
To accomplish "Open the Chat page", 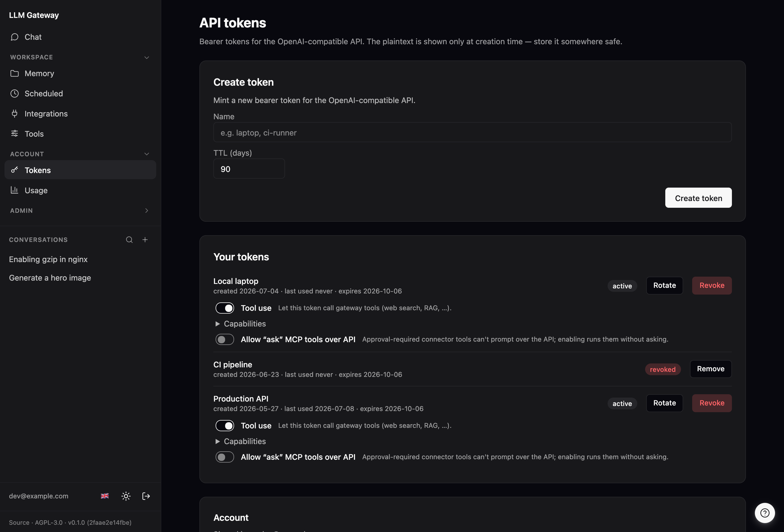I will [x=80, y=37].
